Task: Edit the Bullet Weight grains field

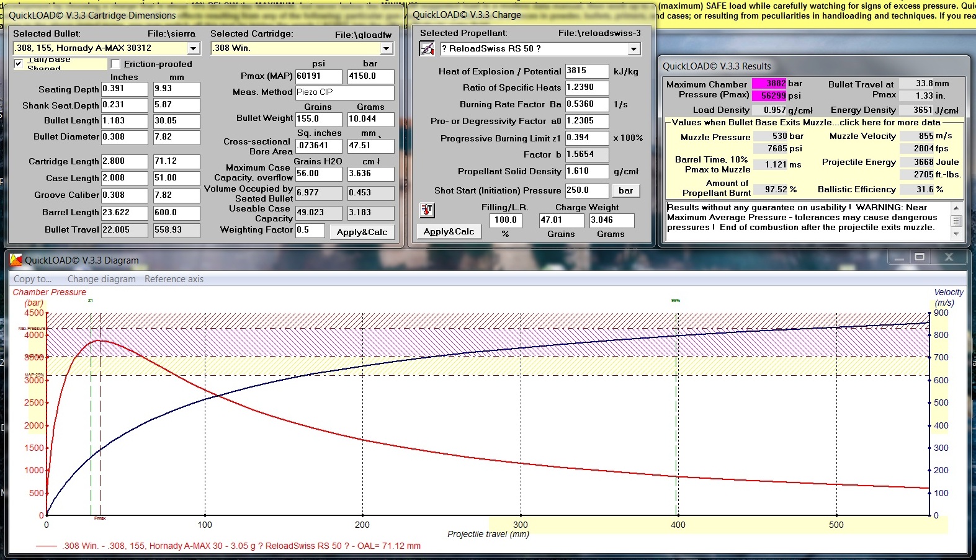Action: tap(318, 119)
